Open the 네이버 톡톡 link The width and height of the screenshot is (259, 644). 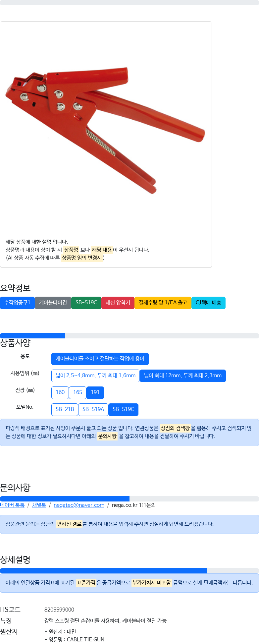(x=12, y=505)
